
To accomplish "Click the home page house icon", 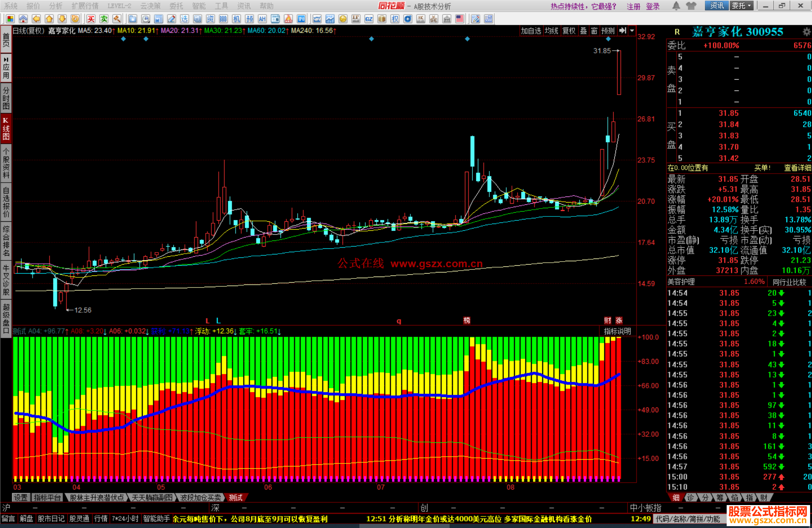I will [x=23, y=19].
